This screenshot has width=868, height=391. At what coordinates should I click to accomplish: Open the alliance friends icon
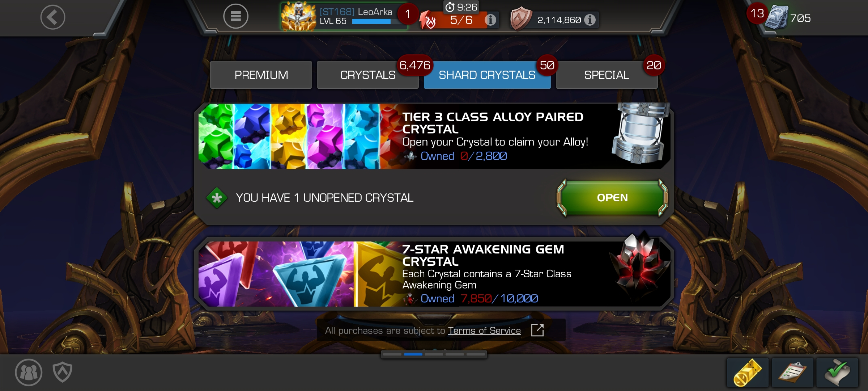tap(29, 372)
